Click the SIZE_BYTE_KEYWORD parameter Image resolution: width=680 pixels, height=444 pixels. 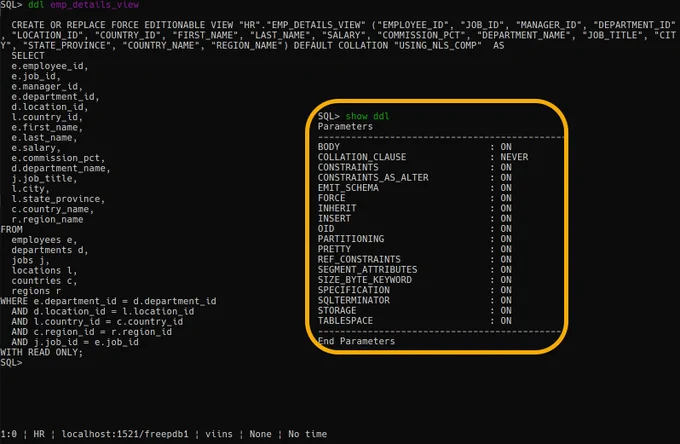[x=365, y=280]
